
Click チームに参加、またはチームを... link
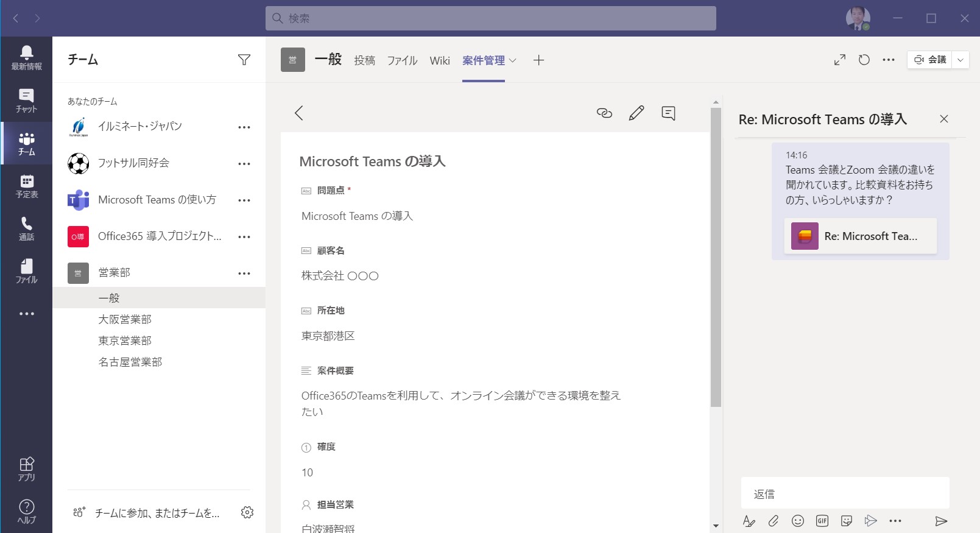pyautogui.click(x=157, y=513)
